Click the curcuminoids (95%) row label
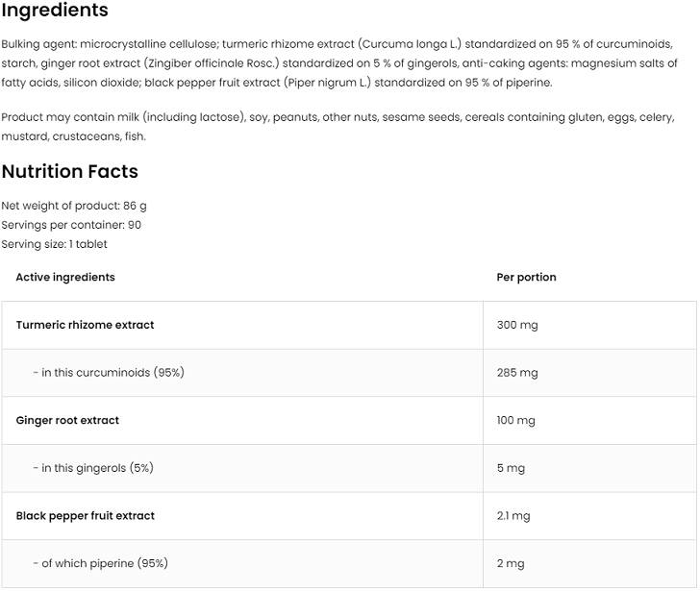Viewport: 700px width, 591px height. 108,373
